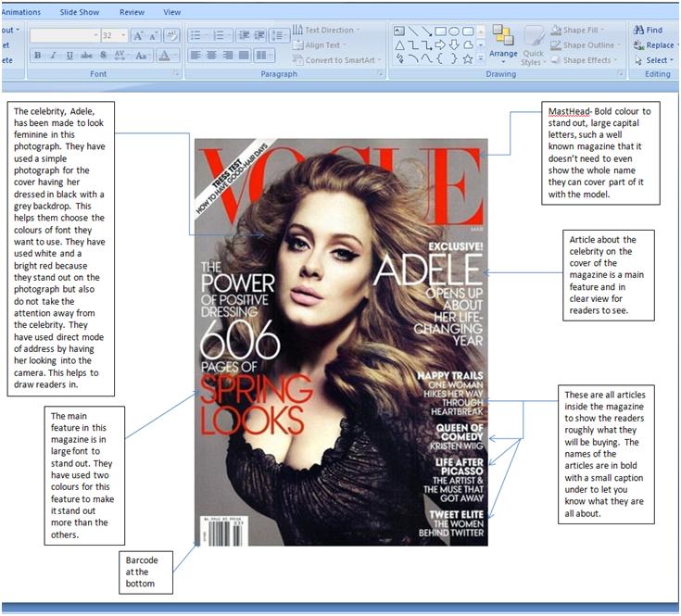Toggle Text Shadow formatting
This screenshot has height=616, width=681.
coord(103,56)
